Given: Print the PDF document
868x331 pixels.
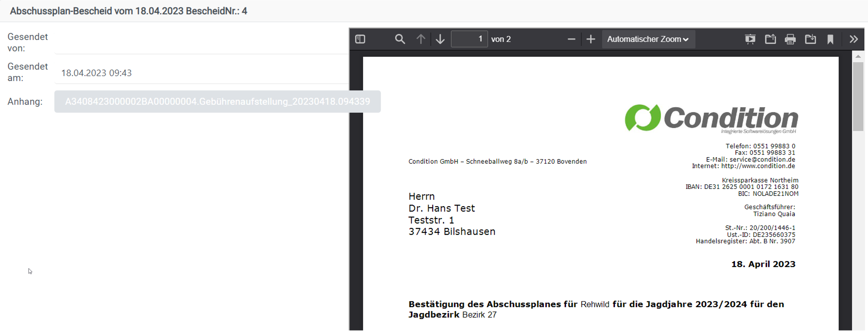Looking at the screenshot, I should point(790,39).
